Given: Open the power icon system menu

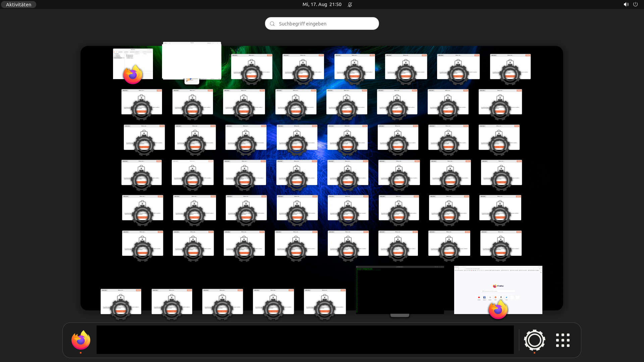Looking at the screenshot, I should coord(635,4).
